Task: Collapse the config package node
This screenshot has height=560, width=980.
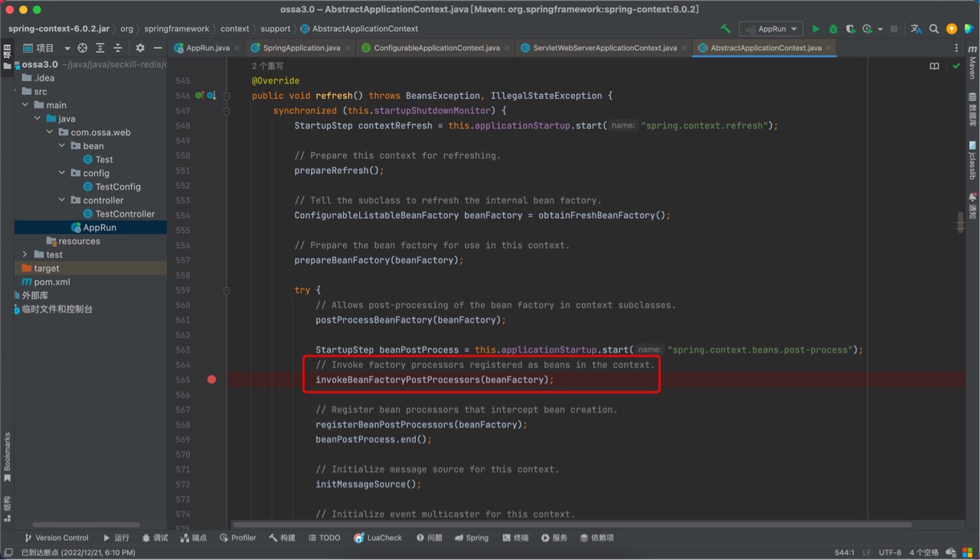Action: point(62,173)
